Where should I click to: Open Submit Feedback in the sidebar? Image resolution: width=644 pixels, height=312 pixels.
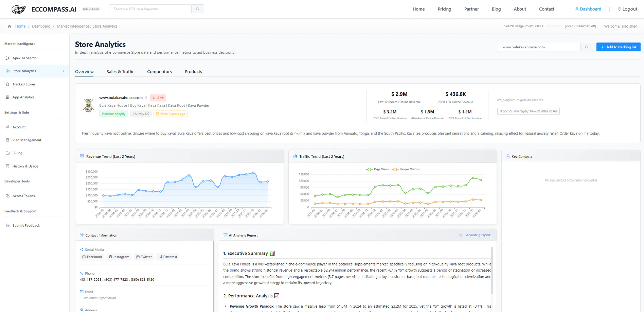[x=26, y=226]
